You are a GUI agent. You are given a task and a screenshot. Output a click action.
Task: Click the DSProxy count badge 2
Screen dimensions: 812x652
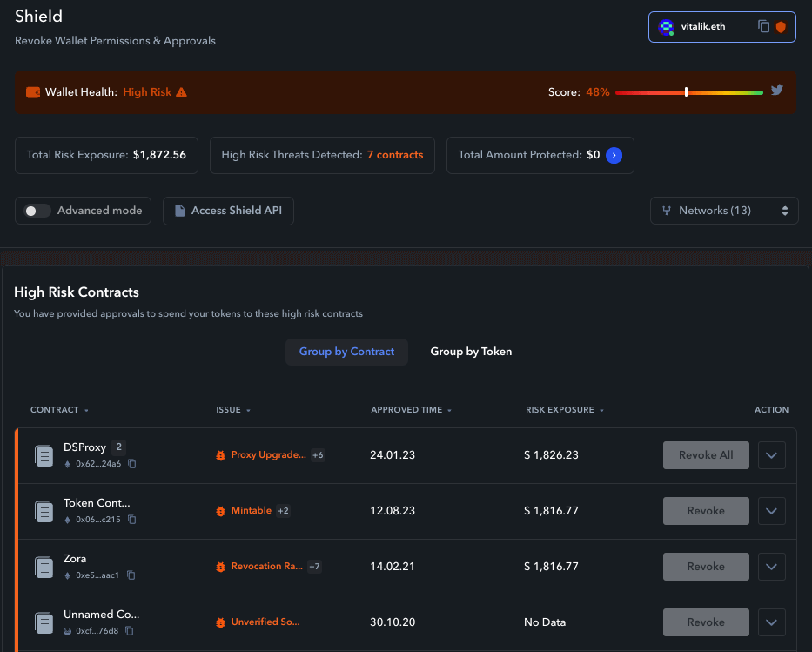click(x=118, y=447)
